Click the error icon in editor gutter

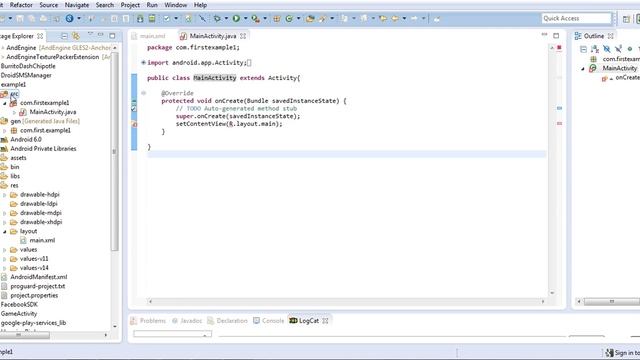pos(134,124)
